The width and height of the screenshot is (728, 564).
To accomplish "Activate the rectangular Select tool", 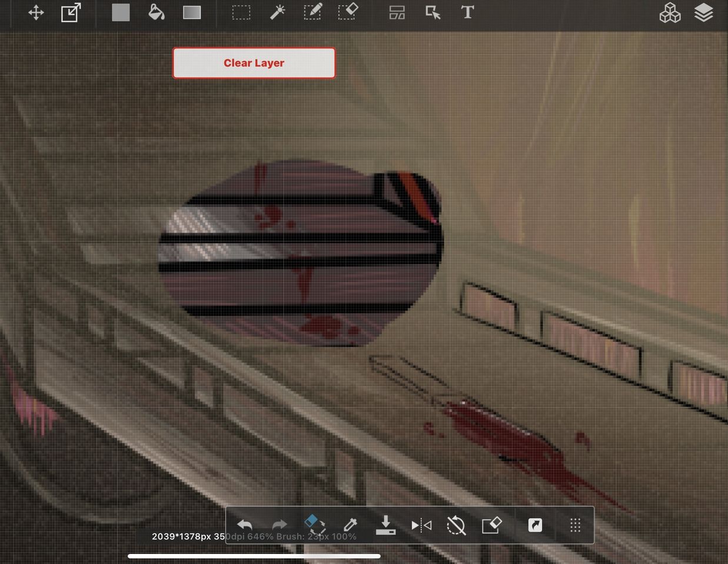I will 241,13.
